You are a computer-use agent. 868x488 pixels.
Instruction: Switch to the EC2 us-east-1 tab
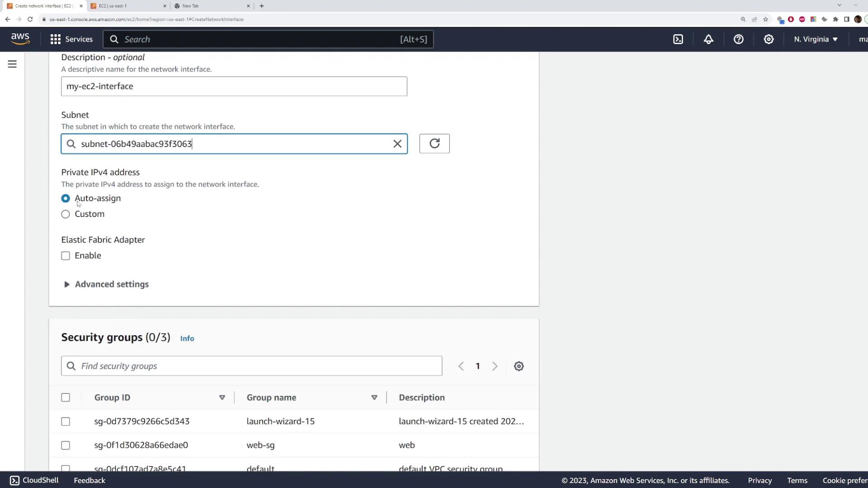[x=127, y=6]
